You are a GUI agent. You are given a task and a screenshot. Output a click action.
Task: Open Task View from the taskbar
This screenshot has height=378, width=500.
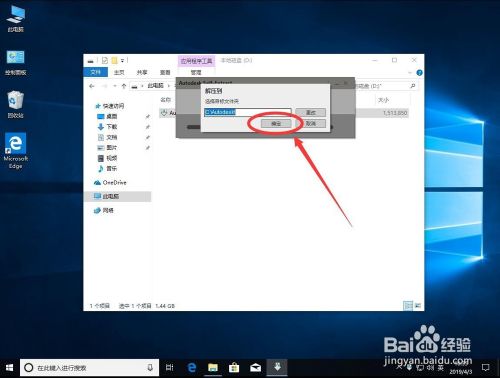[170, 368]
